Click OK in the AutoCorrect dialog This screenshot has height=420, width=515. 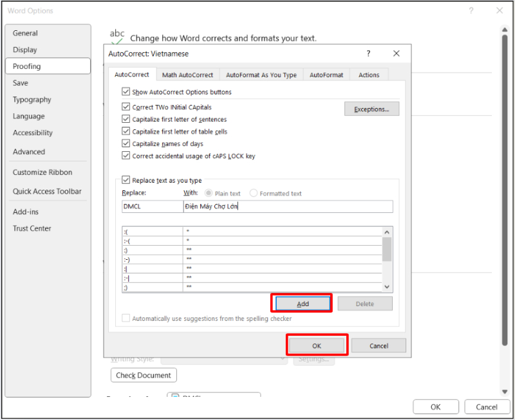(x=317, y=345)
